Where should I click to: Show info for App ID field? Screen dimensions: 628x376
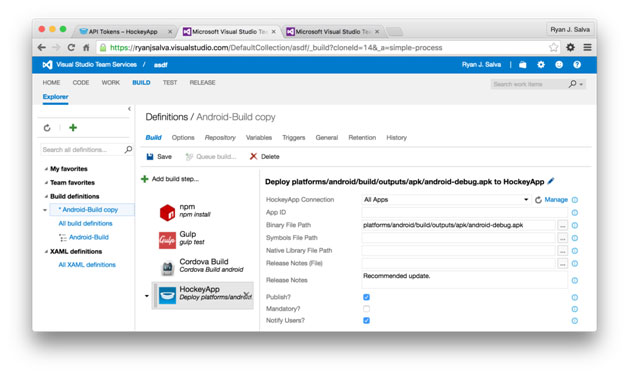pyautogui.click(x=575, y=213)
